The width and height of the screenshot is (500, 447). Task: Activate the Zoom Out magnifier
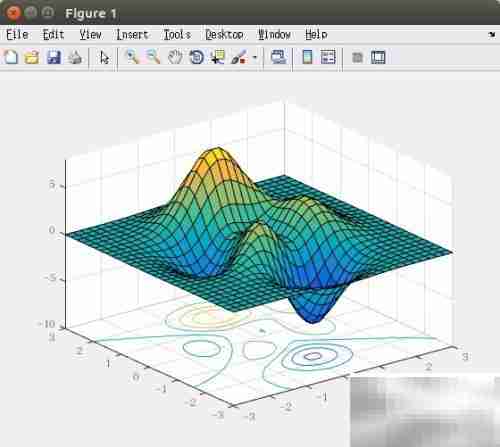(x=153, y=57)
